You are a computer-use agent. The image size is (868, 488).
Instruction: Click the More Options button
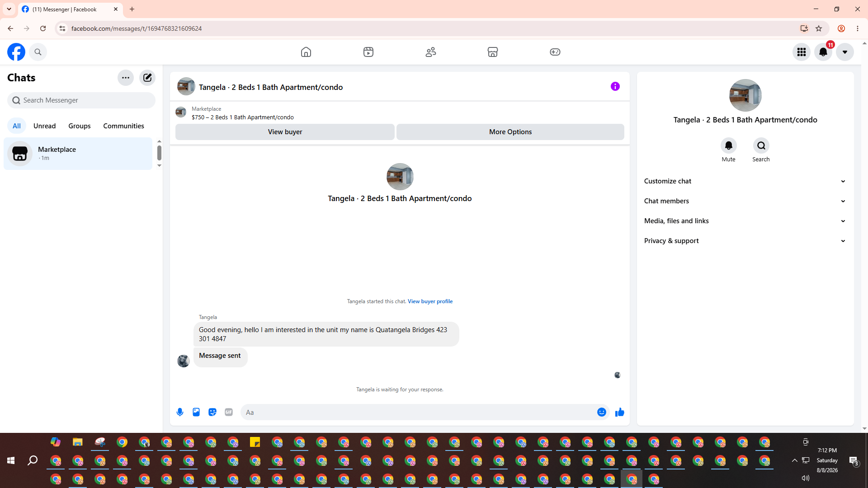[x=510, y=132]
